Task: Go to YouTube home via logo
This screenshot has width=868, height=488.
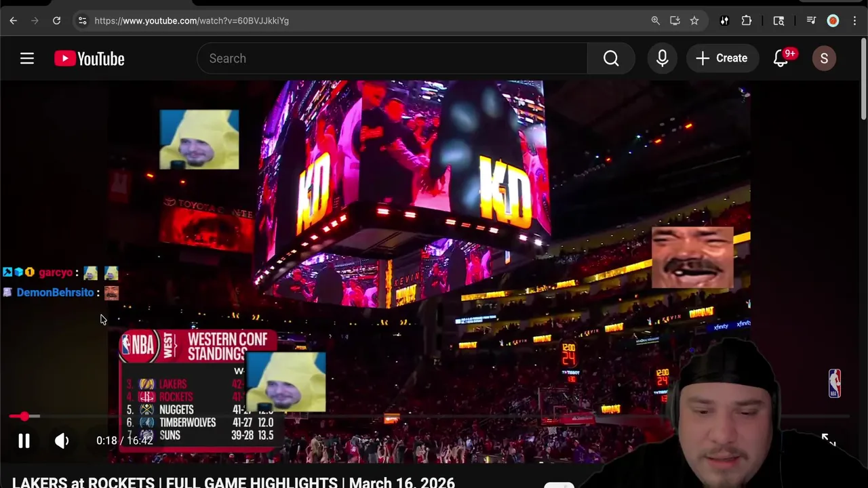Action: (x=90, y=58)
